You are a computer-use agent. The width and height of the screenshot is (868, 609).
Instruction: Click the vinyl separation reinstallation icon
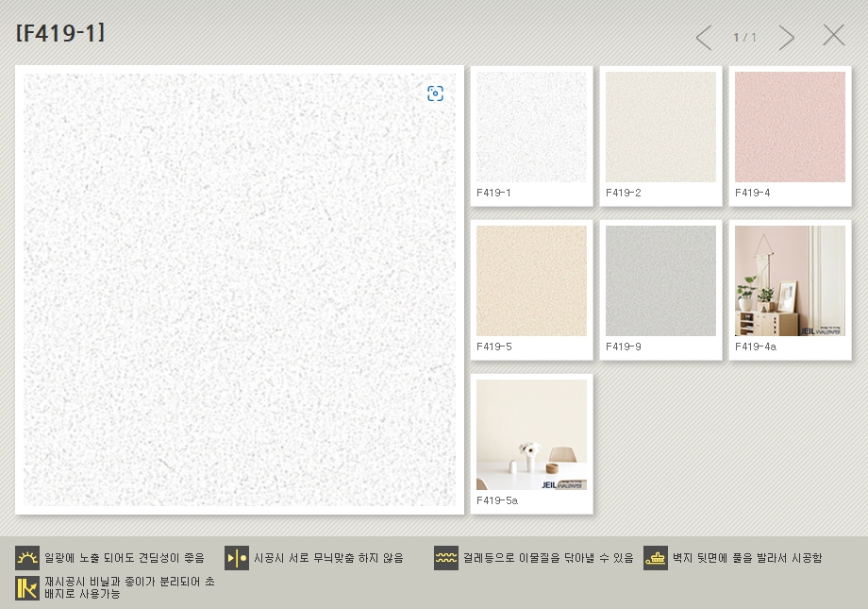pyautogui.click(x=27, y=588)
